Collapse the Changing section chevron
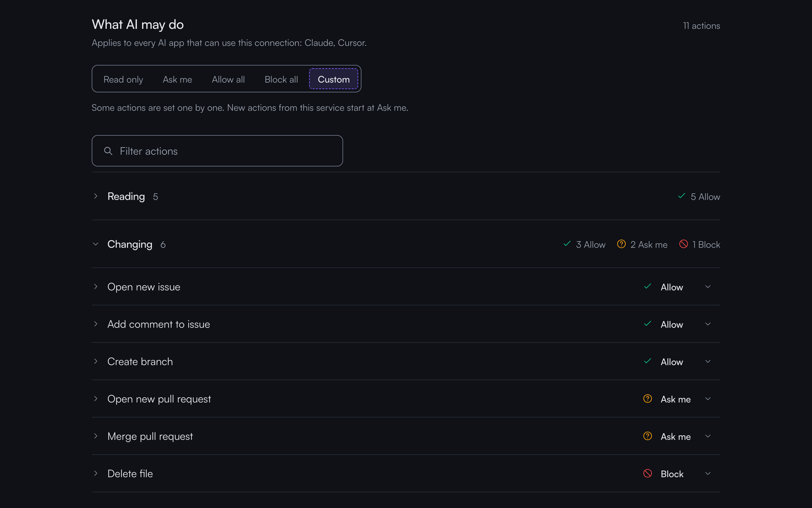The height and width of the screenshot is (508, 812). click(95, 244)
